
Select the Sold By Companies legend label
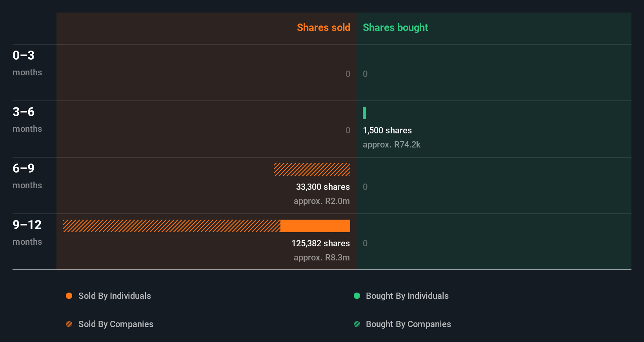pos(116,324)
